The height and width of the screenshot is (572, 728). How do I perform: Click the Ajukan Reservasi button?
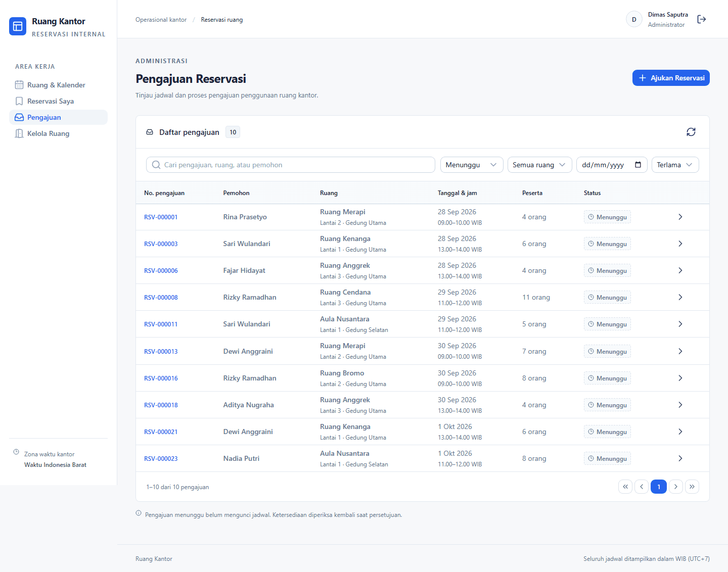coord(671,78)
